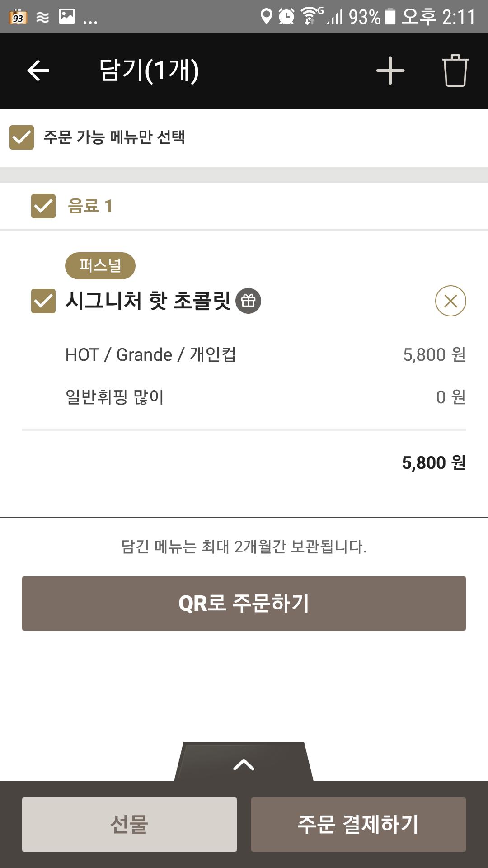Screen dimensions: 488x868
Task: Tap the gift icon beside 시그니처 핫 초콜릿
Action: pos(248,301)
